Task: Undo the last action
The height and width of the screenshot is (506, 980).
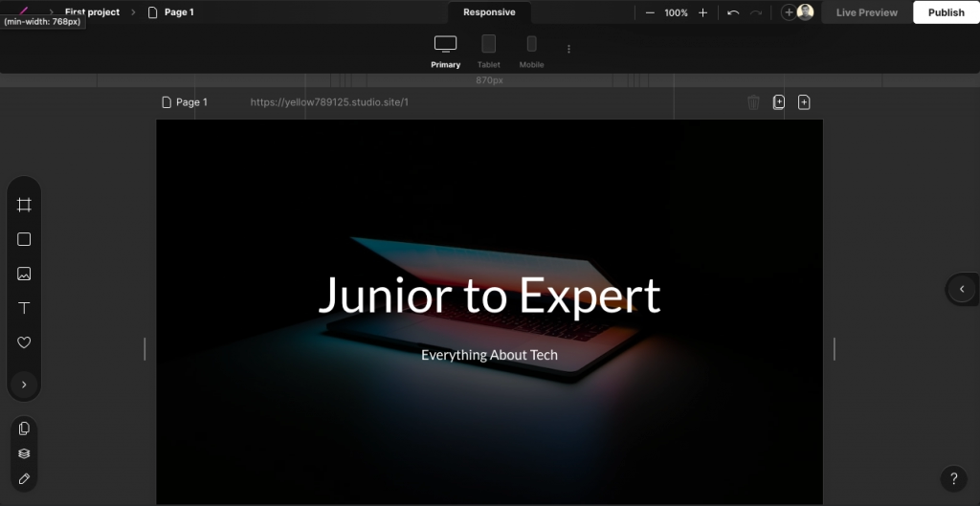Action: tap(733, 12)
